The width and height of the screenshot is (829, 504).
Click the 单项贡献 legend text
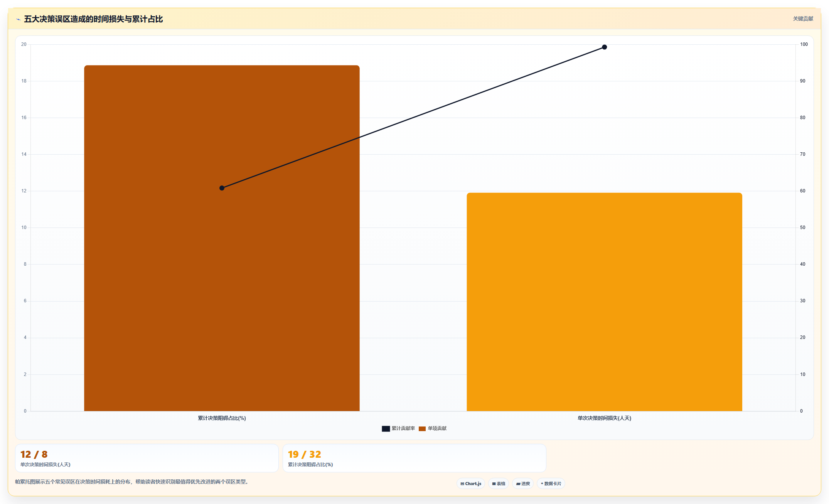[x=437, y=428]
